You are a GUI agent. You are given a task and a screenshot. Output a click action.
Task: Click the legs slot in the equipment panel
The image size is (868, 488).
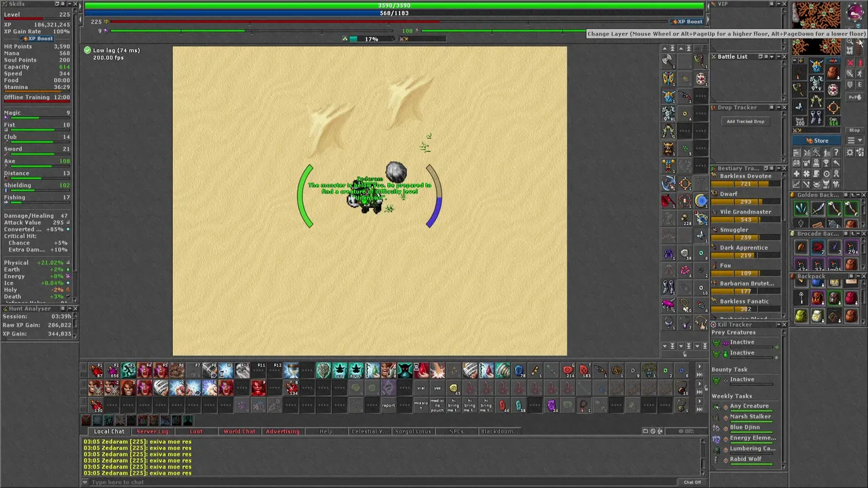(816, 100)
